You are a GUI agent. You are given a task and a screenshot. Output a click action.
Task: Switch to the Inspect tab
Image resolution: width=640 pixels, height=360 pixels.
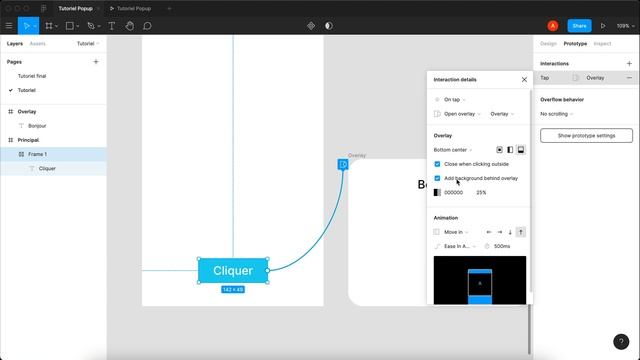pos(602,44)
